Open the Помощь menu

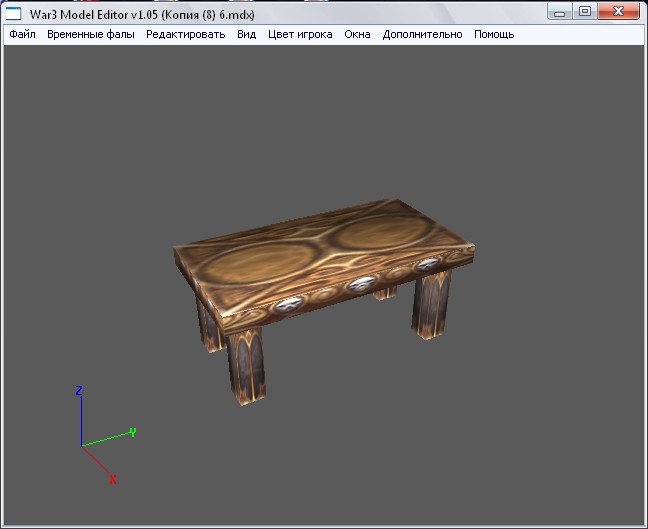click(x=494, y=34)
